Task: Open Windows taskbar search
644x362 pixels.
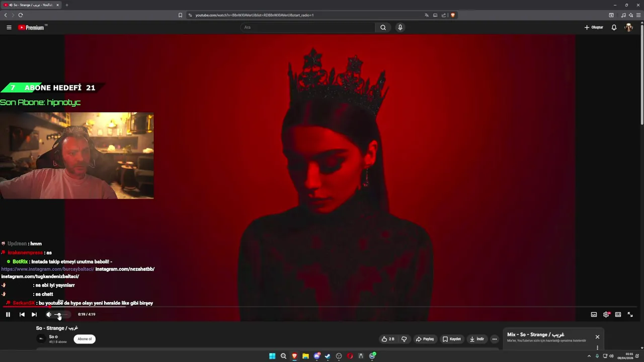Action: coord(283,356)
